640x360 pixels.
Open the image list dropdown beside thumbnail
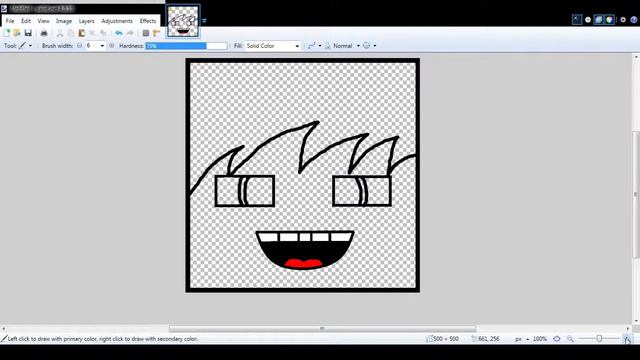point(204,21)
